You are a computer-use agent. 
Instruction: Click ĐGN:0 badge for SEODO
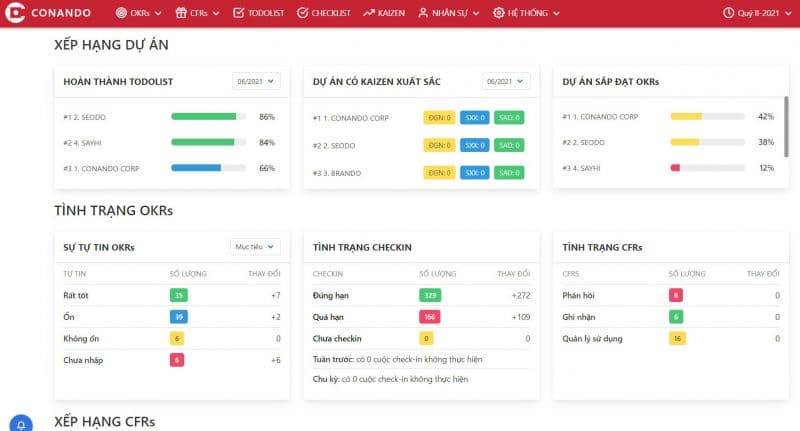pyautogui.click(x=439, y=145)
